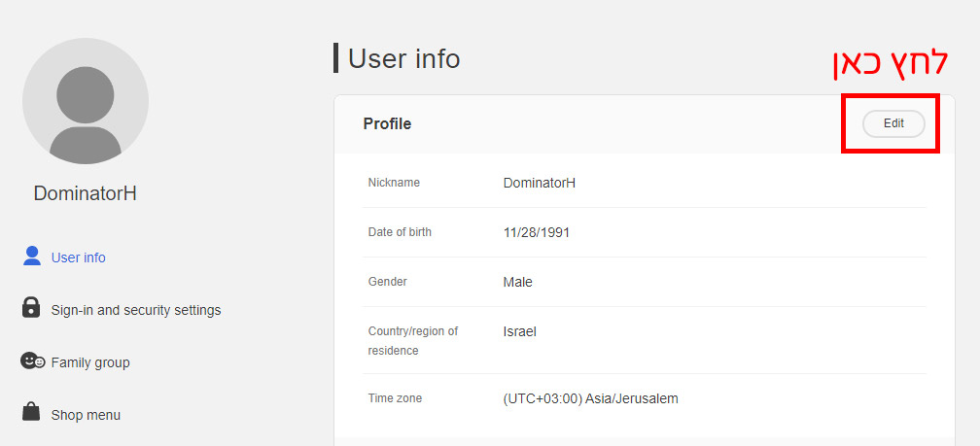Screen dimensions: 980x446
Task: Click the User info page heading
Action: [403, 58]
